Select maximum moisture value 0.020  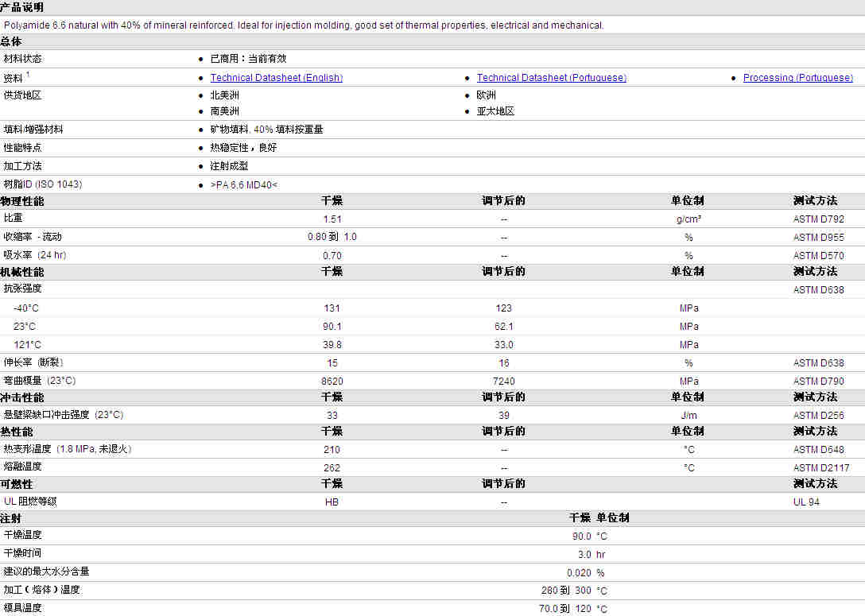click(580, 572)
